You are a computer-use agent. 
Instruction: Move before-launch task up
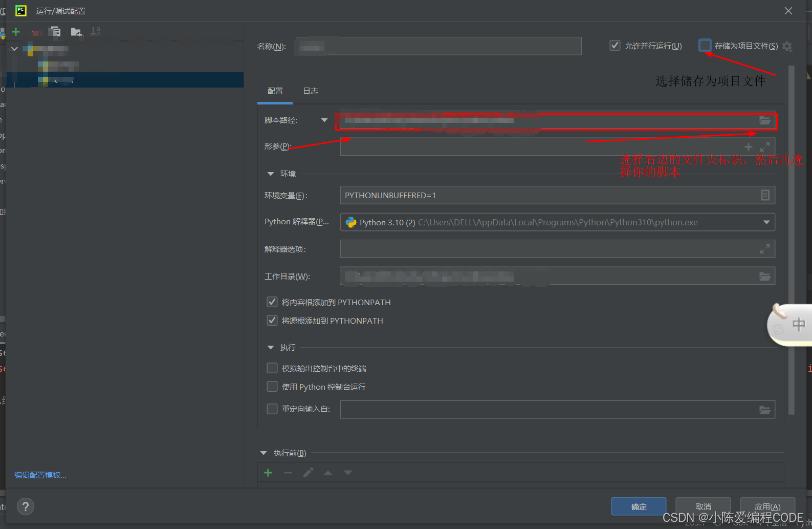[328, 473]
